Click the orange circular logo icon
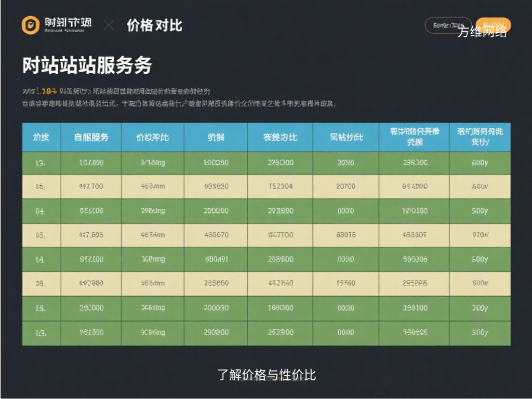 pos(30,24)
